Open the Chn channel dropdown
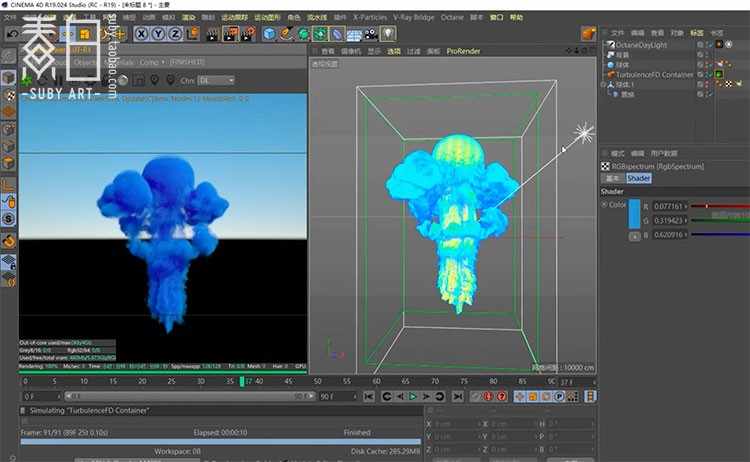The height and width of the screenshot is (462, 750). coord(216,80)
